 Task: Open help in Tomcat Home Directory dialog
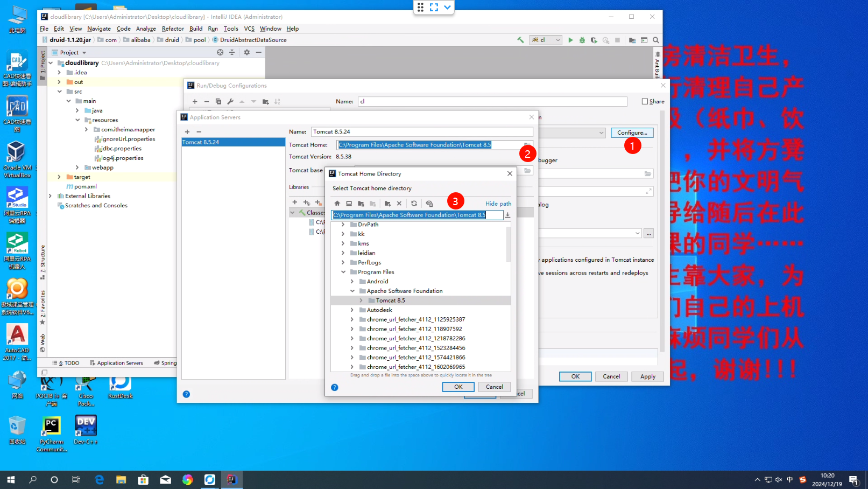point(335,387)
